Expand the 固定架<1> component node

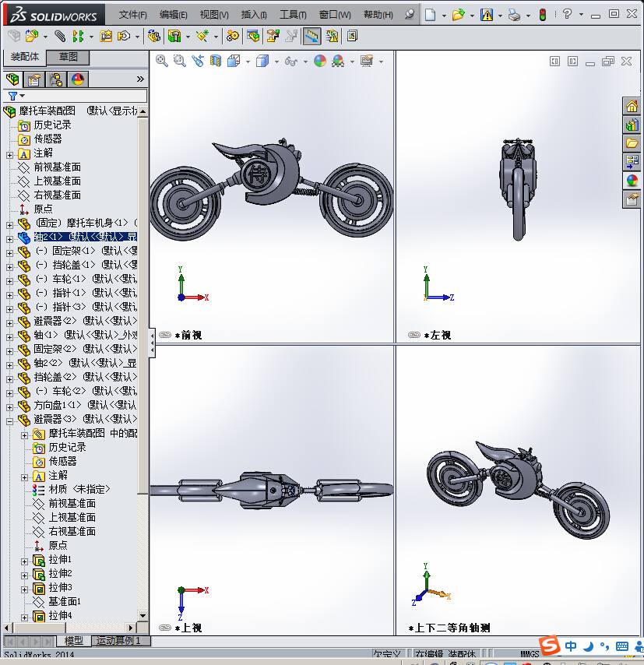(x=9, y=253)
